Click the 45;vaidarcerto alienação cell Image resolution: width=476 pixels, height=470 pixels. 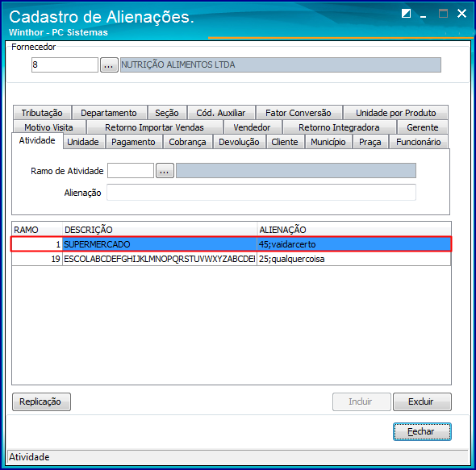point(354,244)
